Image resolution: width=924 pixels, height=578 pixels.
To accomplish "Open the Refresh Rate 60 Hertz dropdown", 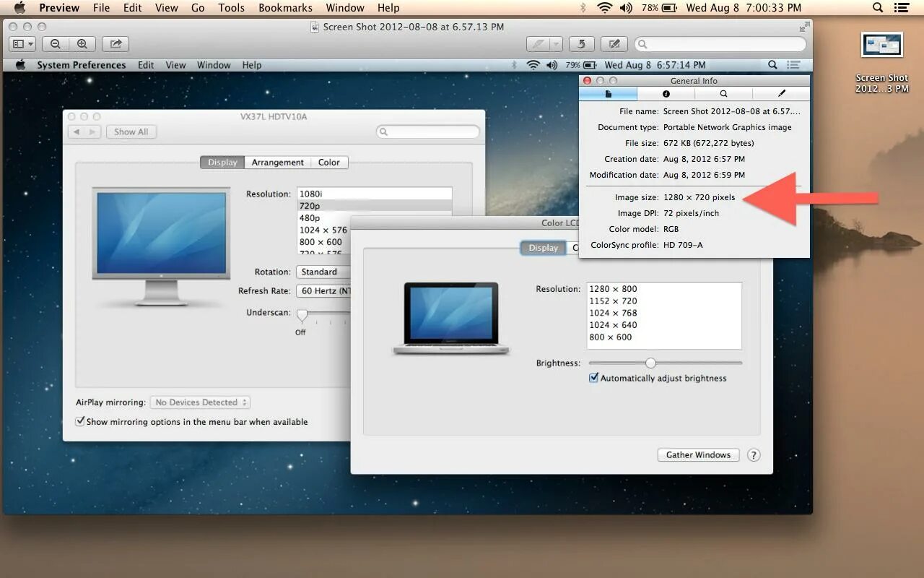I will [323, 290].
